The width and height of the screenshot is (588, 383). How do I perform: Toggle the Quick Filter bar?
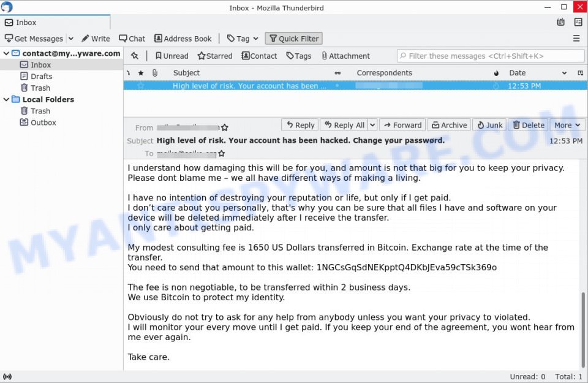click(x=293, y=38)
